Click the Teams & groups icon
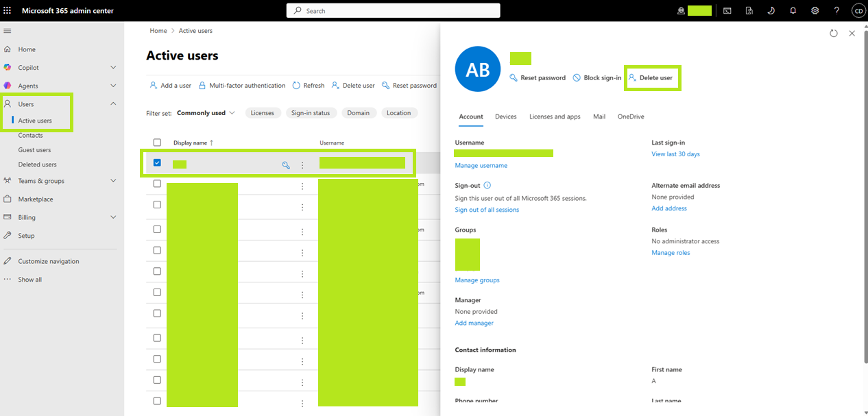Viewport: 868px width, 416px height. (8, 181)
